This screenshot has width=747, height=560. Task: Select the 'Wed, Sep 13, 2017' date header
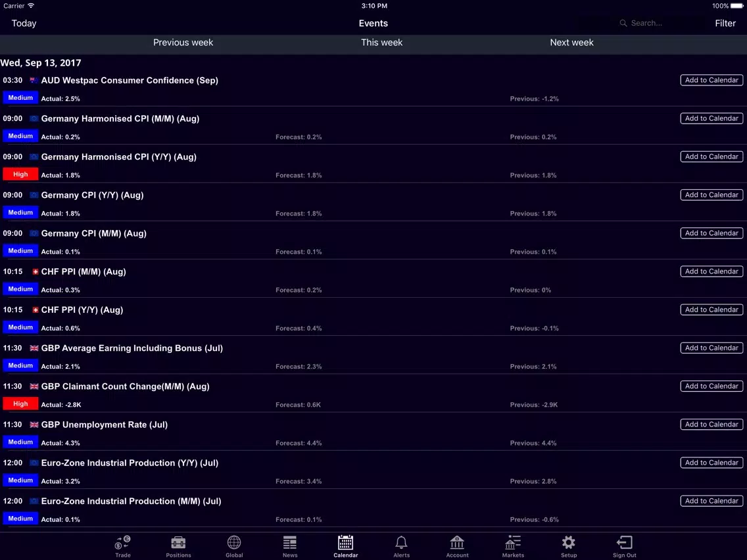41,63
